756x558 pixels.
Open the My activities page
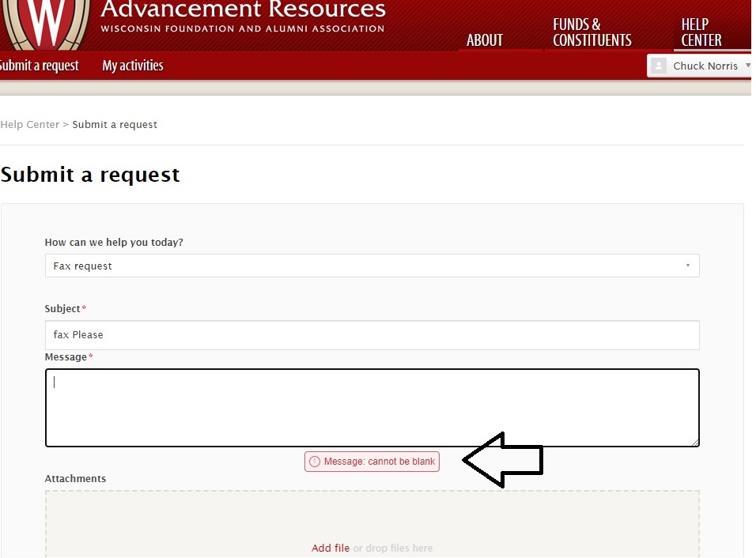tap(133, 66)
